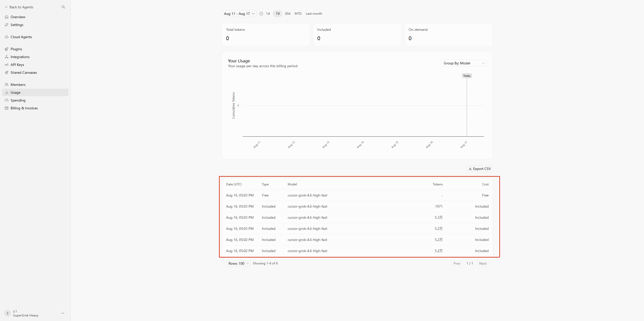The image size is (644, 321).
Task: Click the table row with Type Free
Action: coord(357,195)
